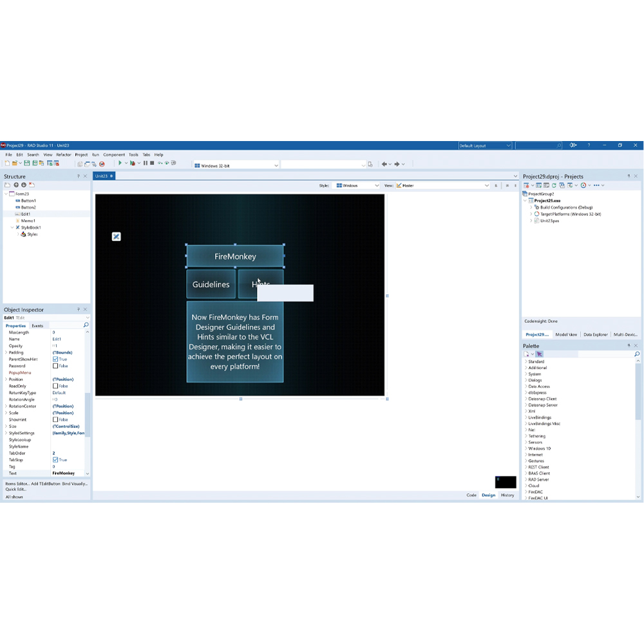Click the Projects panel refresh icon
Viewport: 644px width, 644px height.
pos(554,185)
